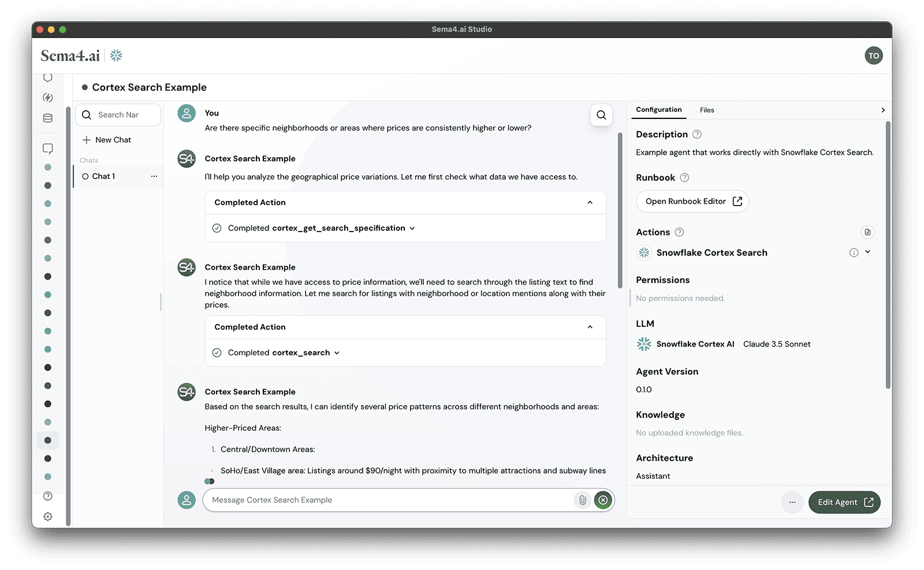
Task: Open the Snowflake Cortex Search action dropdown
Action: click(x=867, y=252)
